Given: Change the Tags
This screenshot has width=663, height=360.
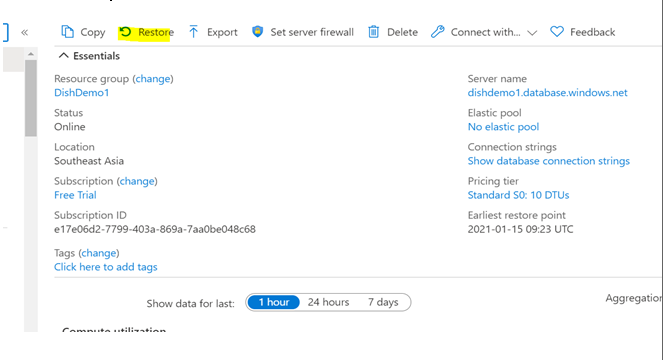Looking at the screenshot, I should click(x=99, y=253).
